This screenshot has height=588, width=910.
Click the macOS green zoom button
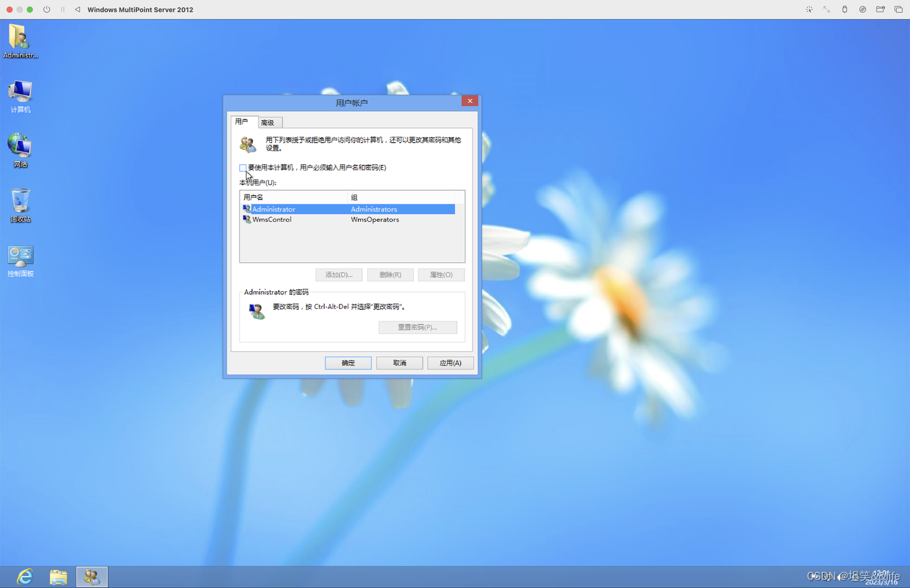click(x=30, y=9)
